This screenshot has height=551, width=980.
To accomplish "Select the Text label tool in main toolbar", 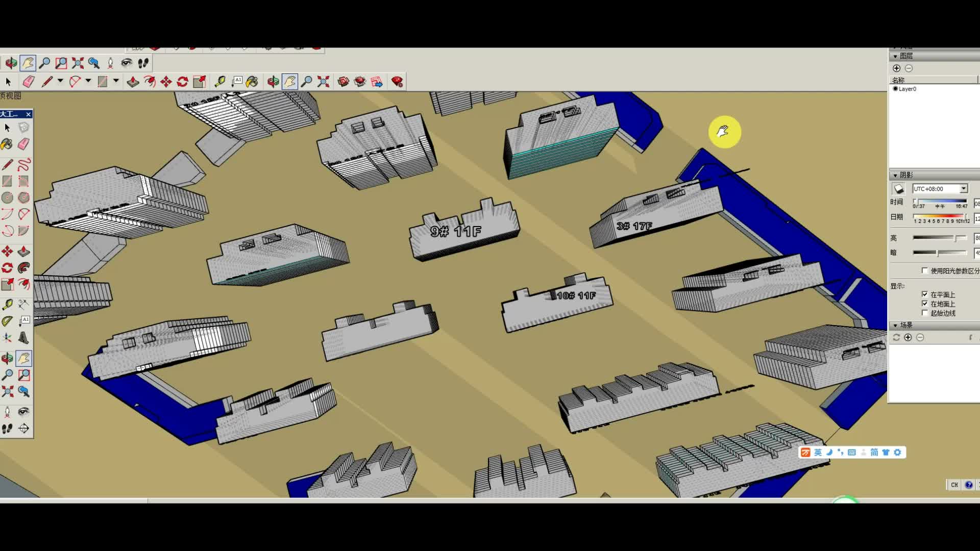I will point(237,82).
